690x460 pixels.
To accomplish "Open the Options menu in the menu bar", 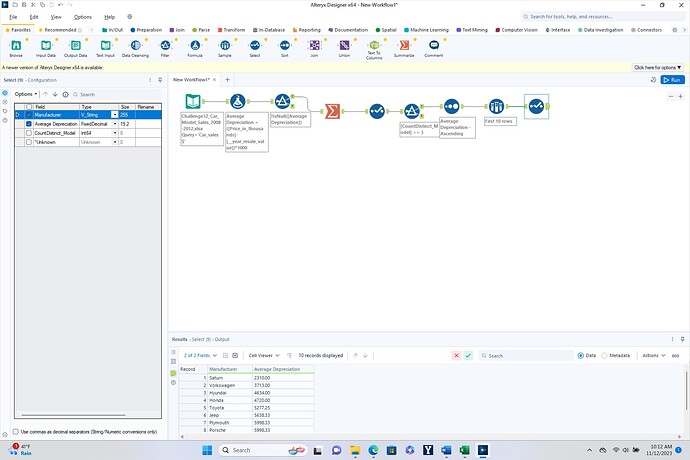I will tap(83, 17).
